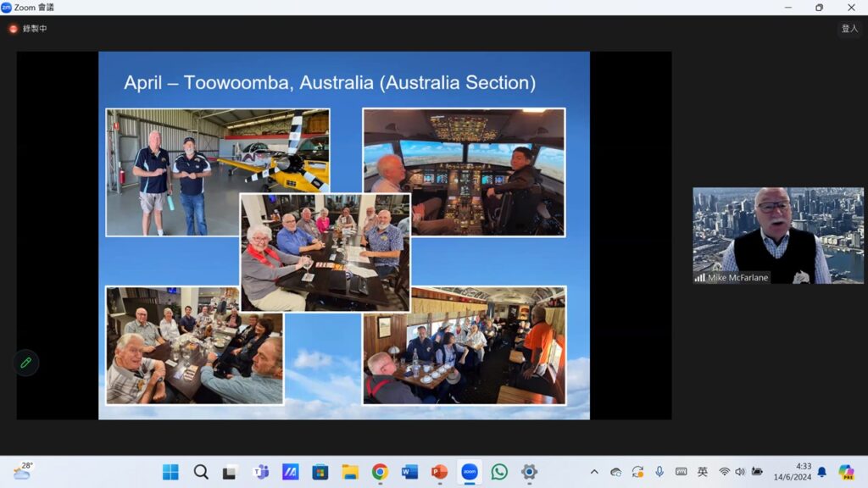
Task: Open the Microsoft Store taskbar icon
Action: 320,472
